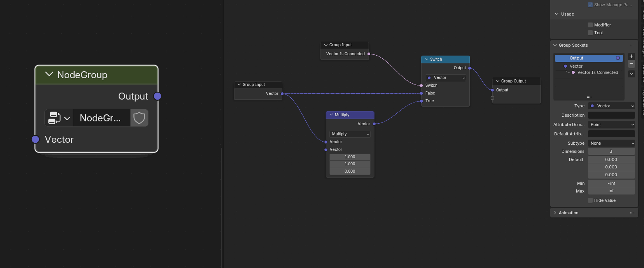The height and width of the screenshot is (268, 644).
Task: Collapse the Group Sockets panel
Action: pos(555,45)
